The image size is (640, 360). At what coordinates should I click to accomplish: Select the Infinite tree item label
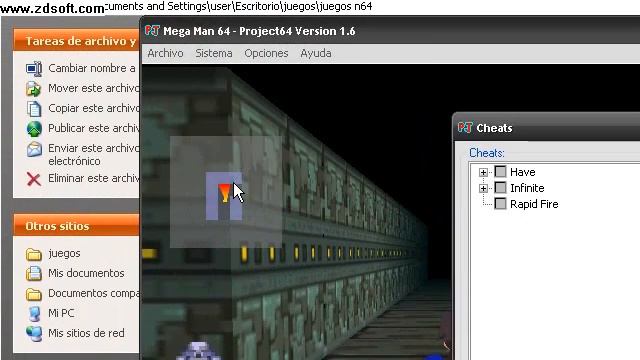(527, 188)
